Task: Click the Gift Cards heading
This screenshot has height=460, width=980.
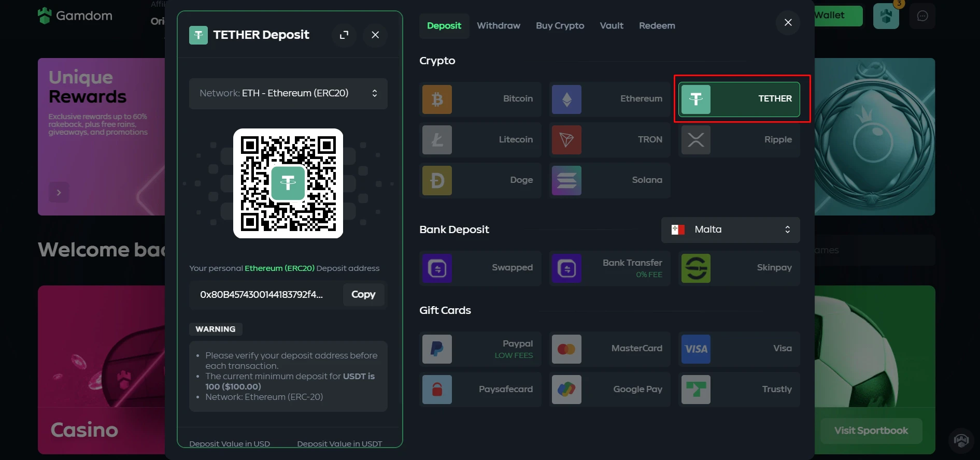Action: click(x=445, y=310)
